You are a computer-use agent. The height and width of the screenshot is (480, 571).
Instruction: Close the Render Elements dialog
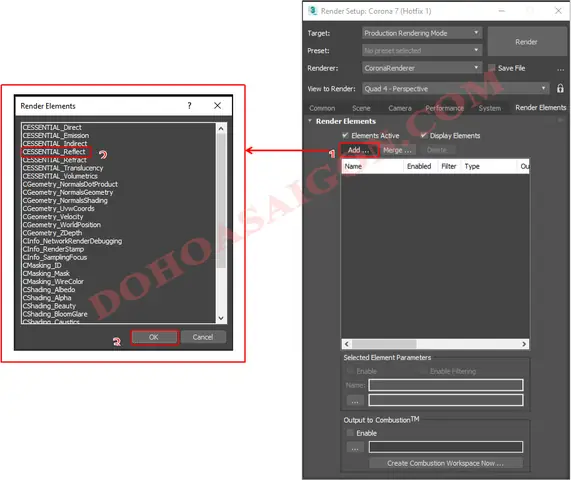[217, 106]
